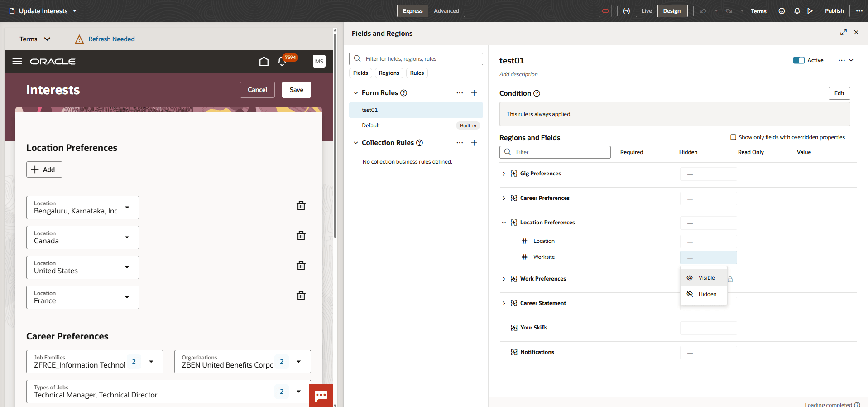
Task: Click Save on the Interests page
Action: coord(297,90)
